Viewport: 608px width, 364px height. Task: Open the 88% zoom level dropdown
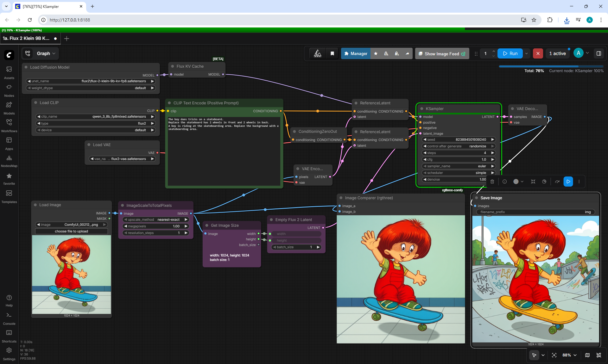point(569,355)
